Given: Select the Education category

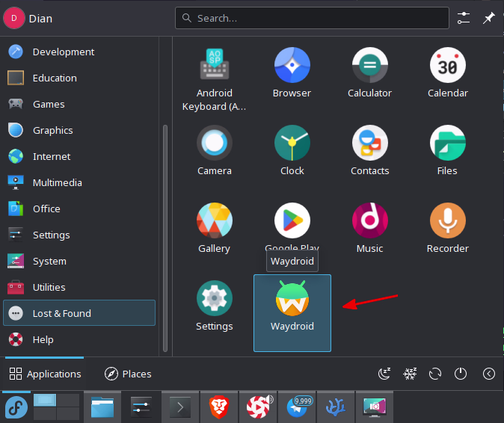Looking at the screenshot, I should 79,78.
